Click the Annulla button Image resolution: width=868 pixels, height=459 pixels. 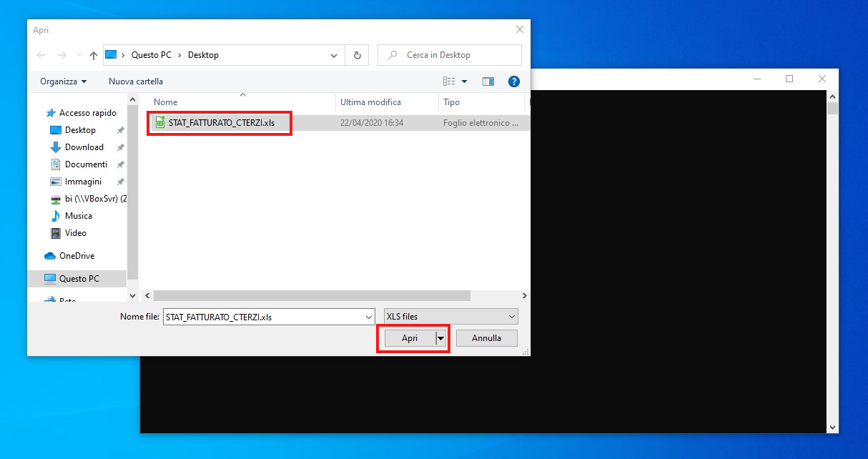coord(486,338)
